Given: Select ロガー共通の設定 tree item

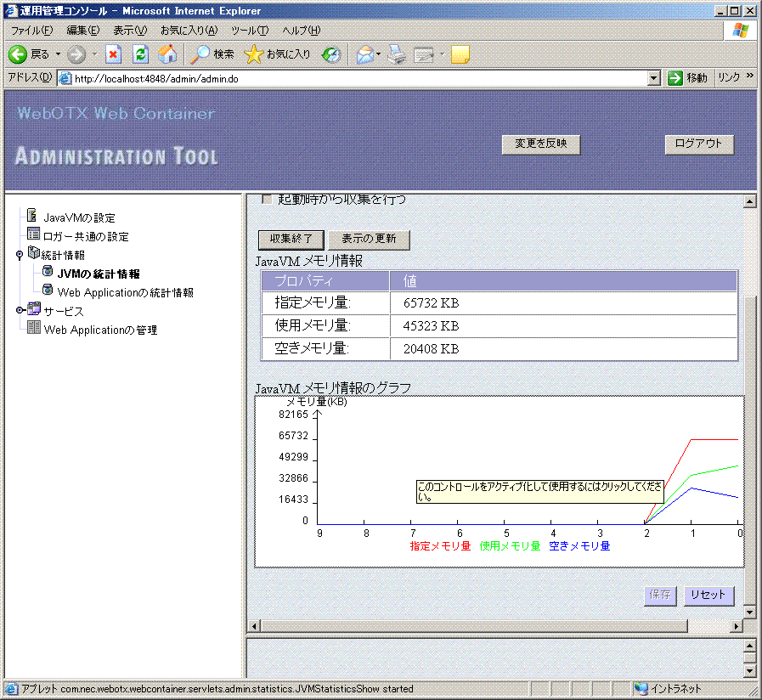Looking at the screenshot, I should pos(86,236).
